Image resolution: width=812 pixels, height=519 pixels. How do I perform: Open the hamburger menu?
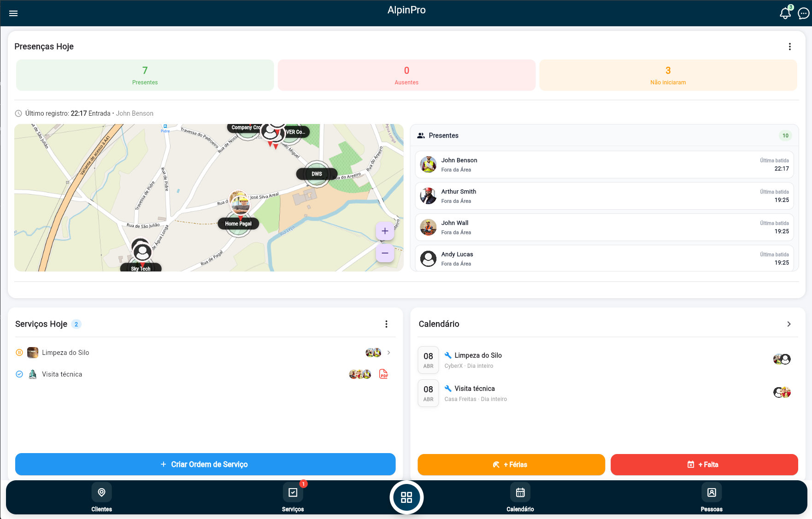13,13
